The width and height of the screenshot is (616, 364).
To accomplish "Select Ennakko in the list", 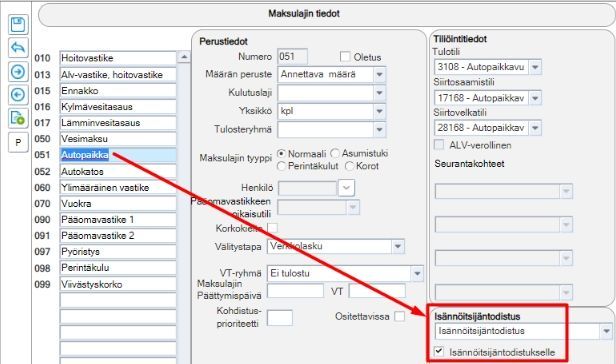I will click(x=118, y=91).
